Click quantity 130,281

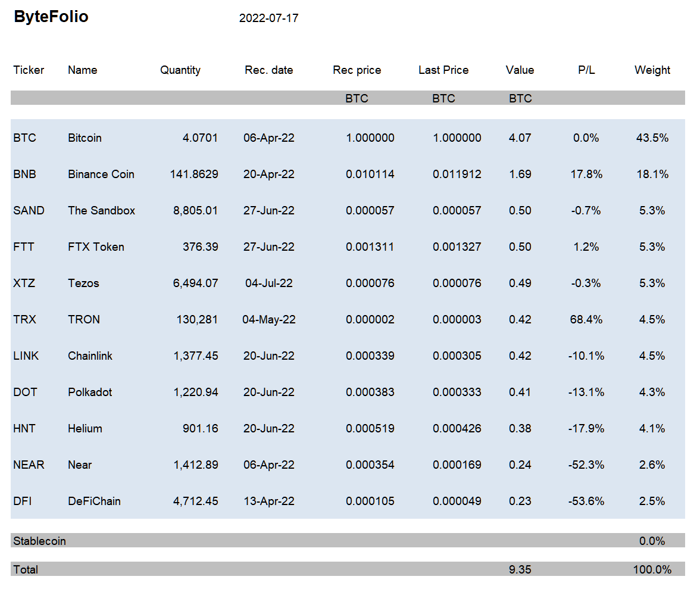pos(197,319)
